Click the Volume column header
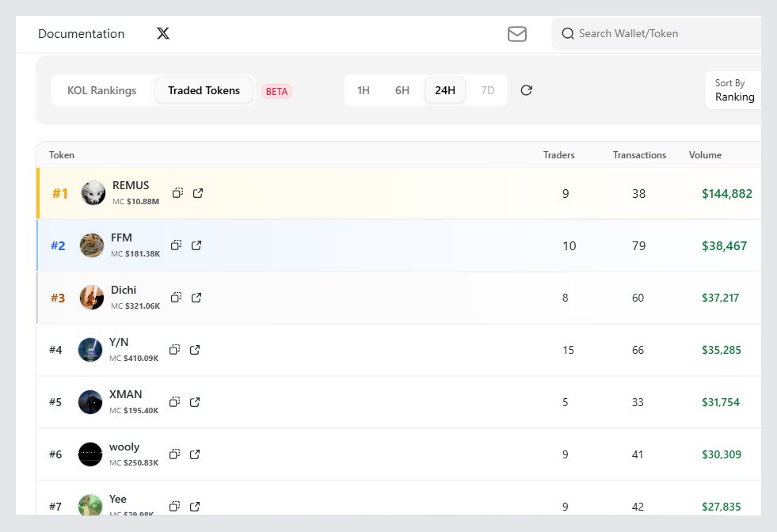777x532 pixels. [705, 155]
